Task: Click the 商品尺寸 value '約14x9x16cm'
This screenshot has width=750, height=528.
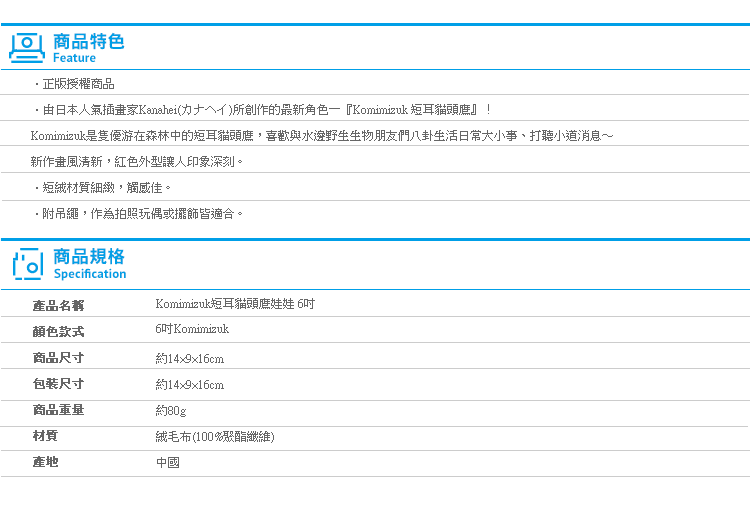Action: (189, 359)
